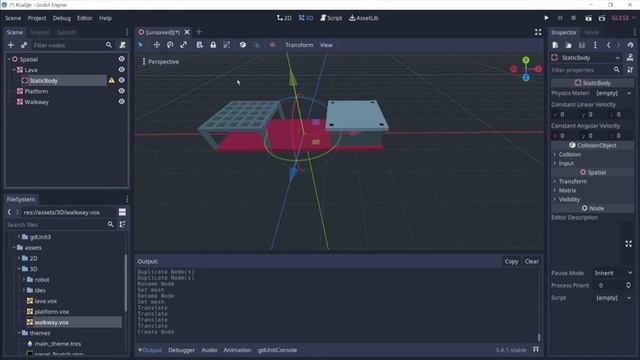The image size is (640, 360).
Task: Toggle distraction-free mode expand icon
Action: pyautogui.click(x=538, y=32)
